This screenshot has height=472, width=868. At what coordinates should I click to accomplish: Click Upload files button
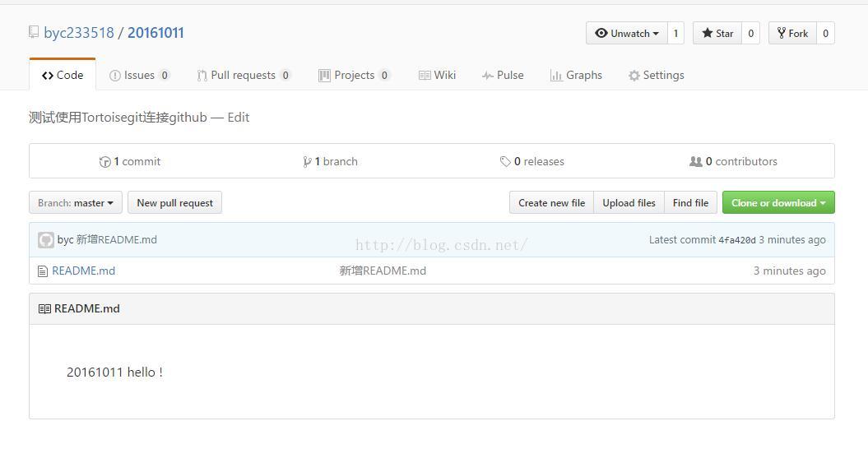(x=629, y=202)
